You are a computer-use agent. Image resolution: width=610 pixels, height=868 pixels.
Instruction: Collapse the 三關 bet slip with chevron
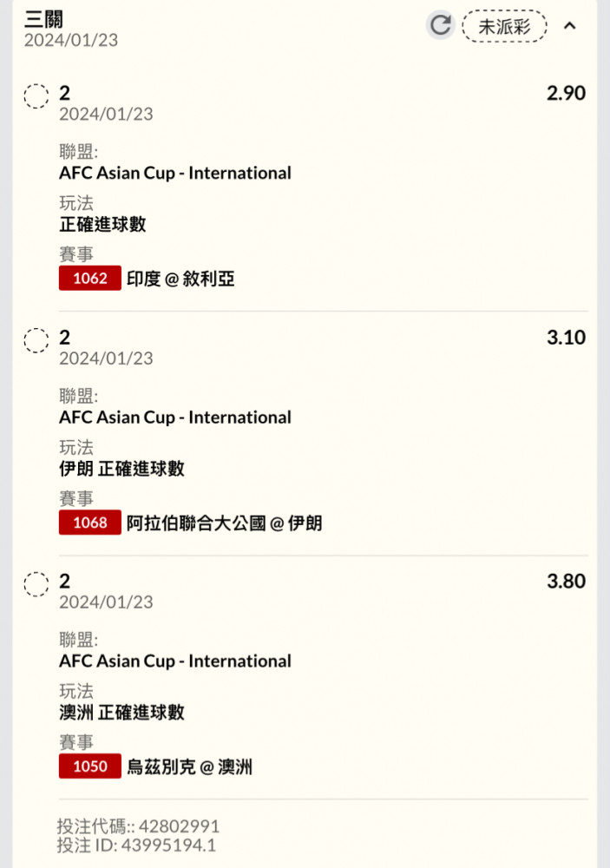point(569,25)
